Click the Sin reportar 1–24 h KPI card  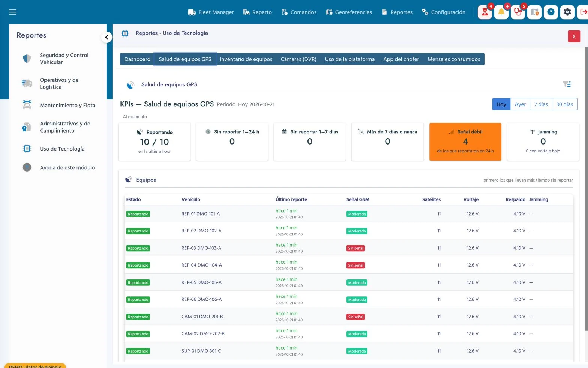232,142
